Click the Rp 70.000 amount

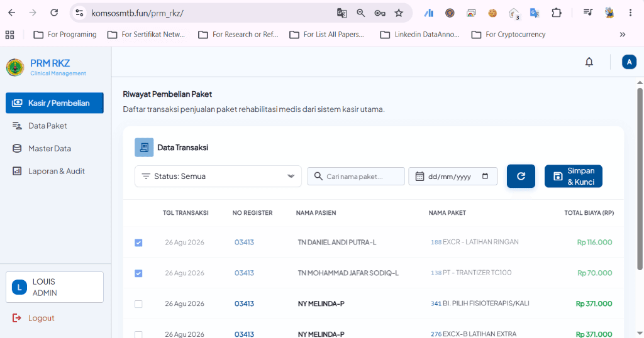[x=595, y=273]
